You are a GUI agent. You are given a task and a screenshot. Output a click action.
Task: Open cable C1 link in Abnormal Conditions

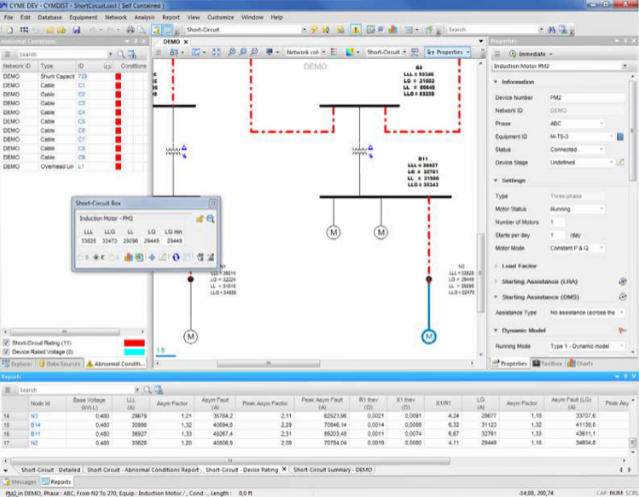pyautogui.click(x=81, y=86)
